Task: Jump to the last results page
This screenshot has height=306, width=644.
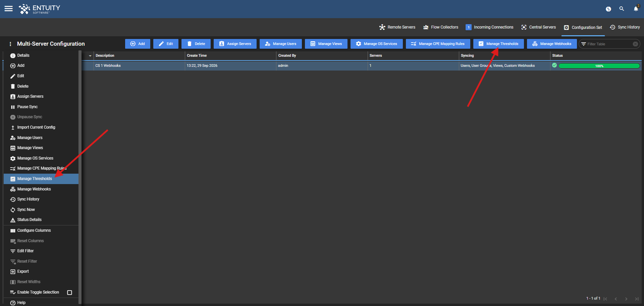Action: pos(637,299)
